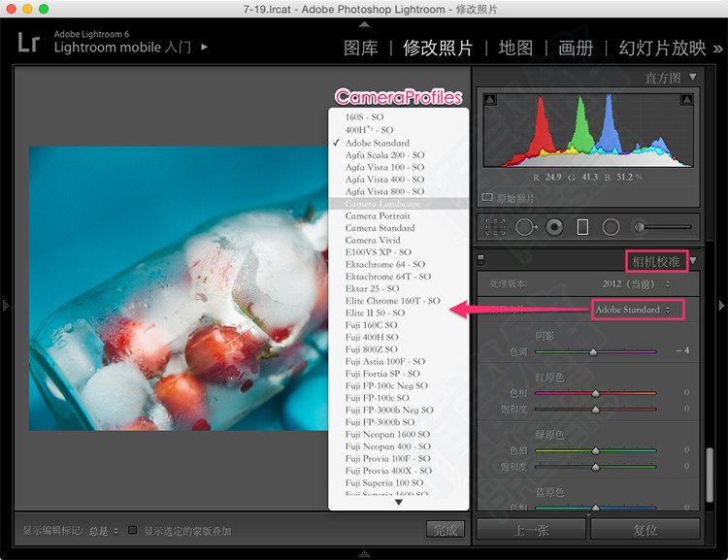The image size is (728, 560).
Task: Choose Ektachrome 64T - SO profile
Action: click(x=398, y=277)
